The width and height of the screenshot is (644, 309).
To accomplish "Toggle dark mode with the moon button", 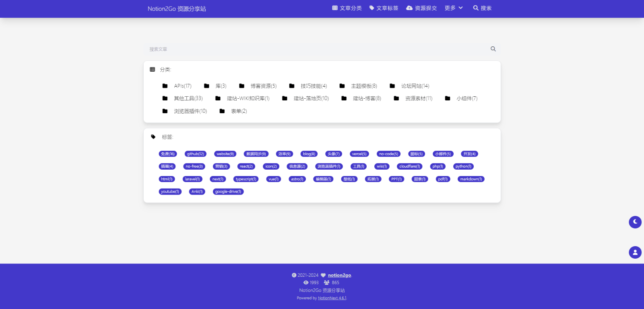I will [635, 222].
